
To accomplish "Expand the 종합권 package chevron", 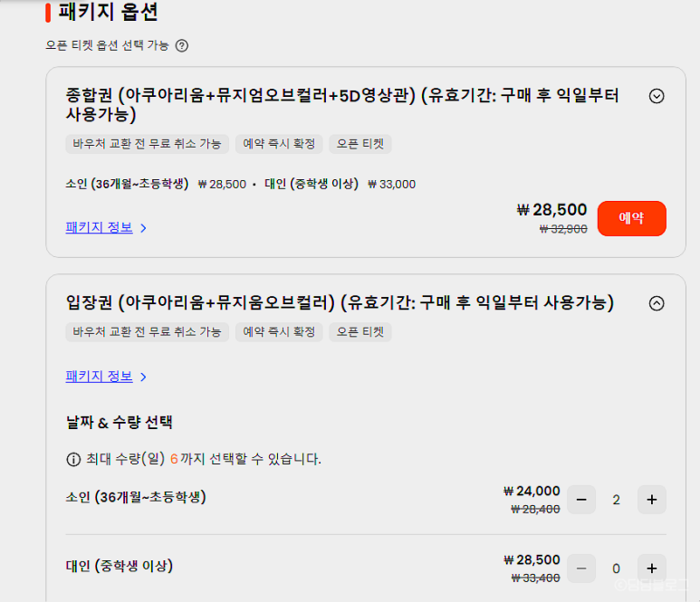I will pyautogui.click(x=657, y=96).
